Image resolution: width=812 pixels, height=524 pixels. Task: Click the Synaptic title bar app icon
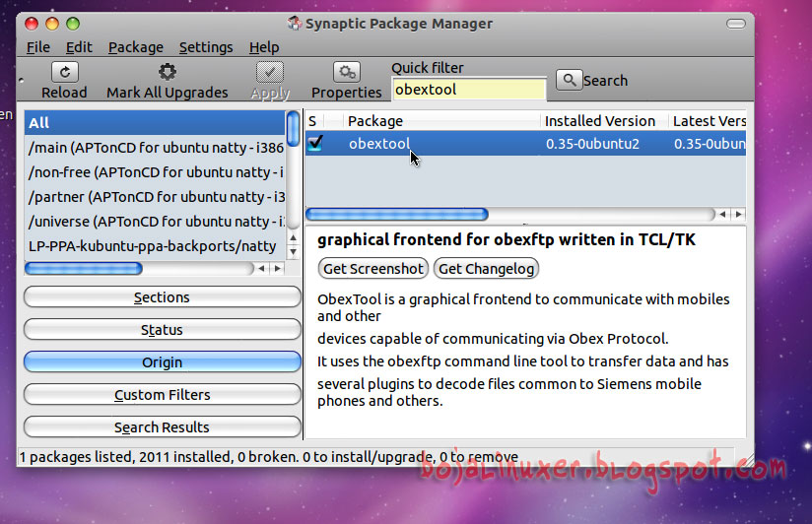point(295,24)
